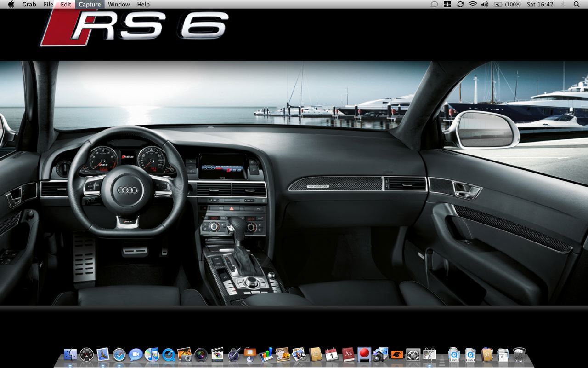Open iChat speech bubble icon
Screen dimensions: 588x368
(135, 354)
